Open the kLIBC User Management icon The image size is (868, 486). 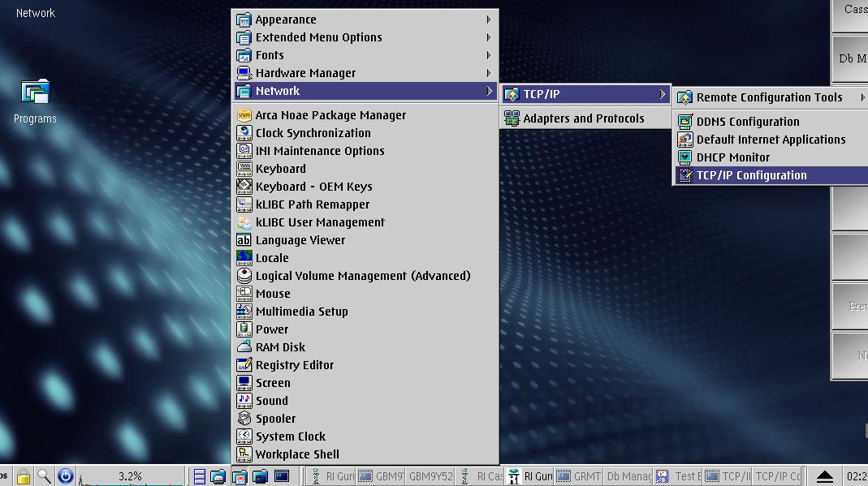(x=244, y=222)
